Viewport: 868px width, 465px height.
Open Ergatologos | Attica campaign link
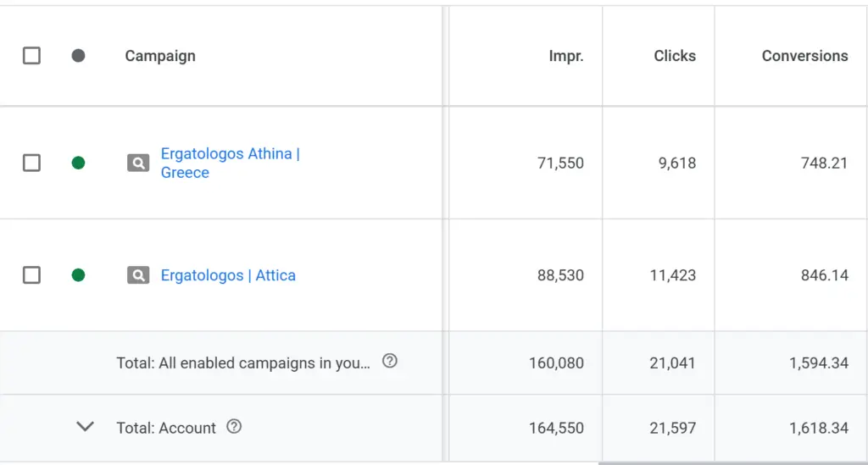click(228, 274)
